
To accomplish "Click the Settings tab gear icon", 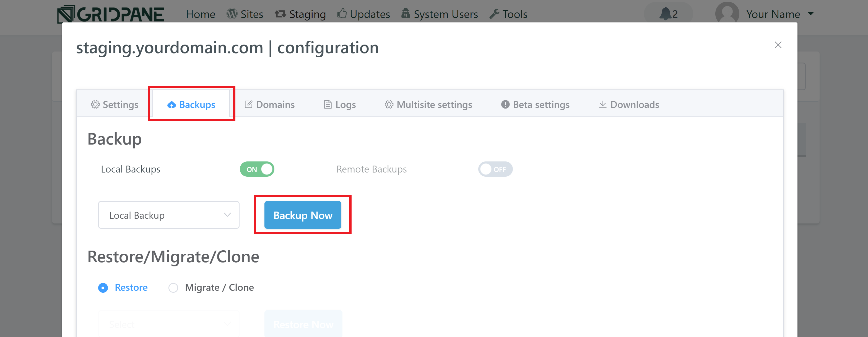I will click(x=95, y=105).
